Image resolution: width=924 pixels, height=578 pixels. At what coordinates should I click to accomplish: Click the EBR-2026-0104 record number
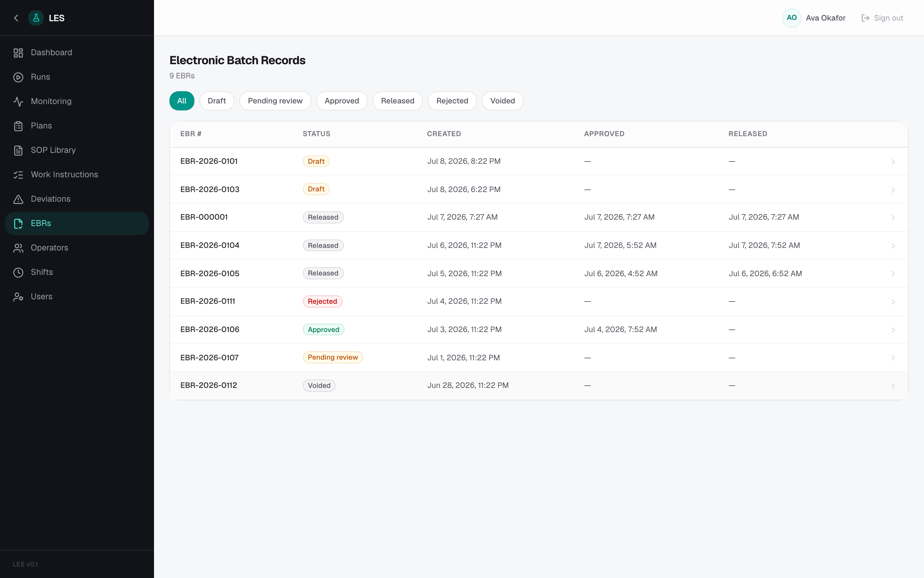click(x=210, y=245)
